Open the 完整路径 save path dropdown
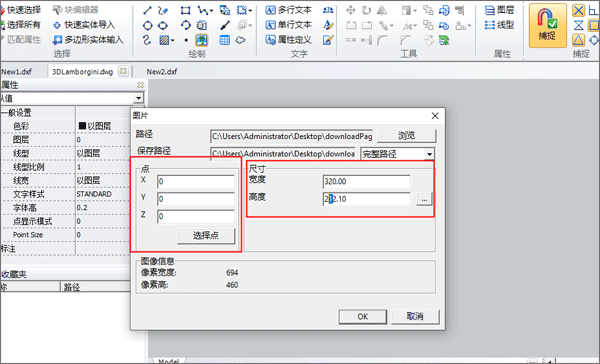This screenshot has height=364, width=600. click(x=430, y=154)
